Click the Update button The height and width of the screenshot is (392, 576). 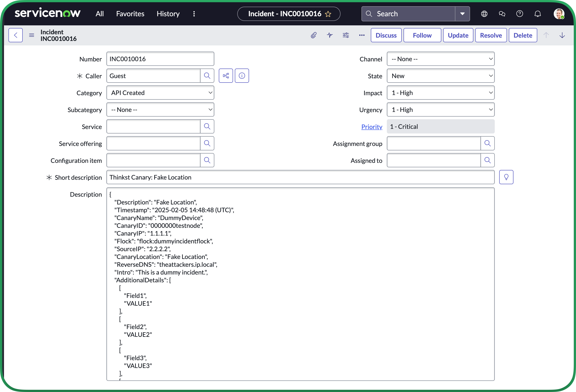click(x=458, y=35)
